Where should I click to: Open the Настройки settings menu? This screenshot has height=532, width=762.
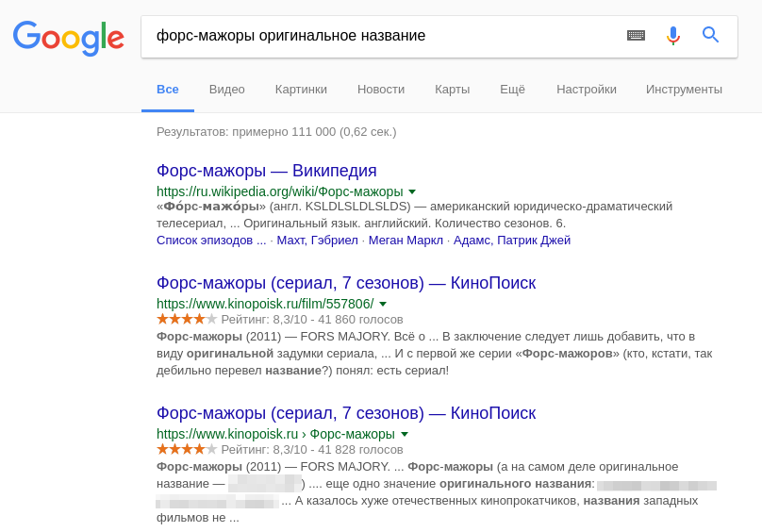point(587,90)
